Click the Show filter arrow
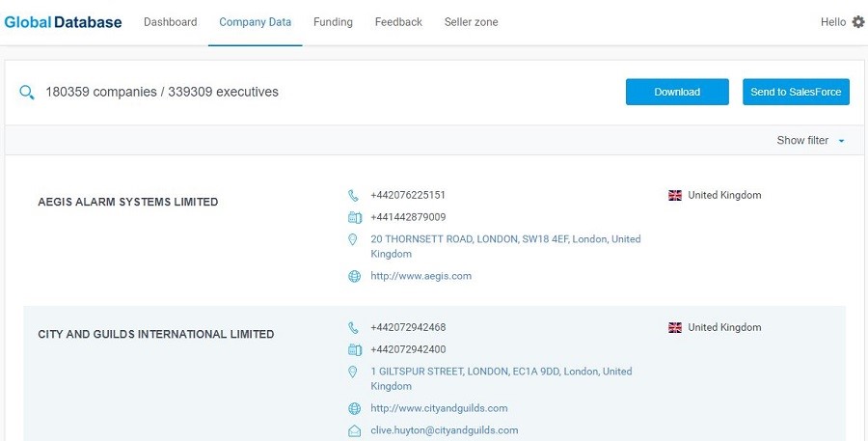868x441 pixels. 841,141
